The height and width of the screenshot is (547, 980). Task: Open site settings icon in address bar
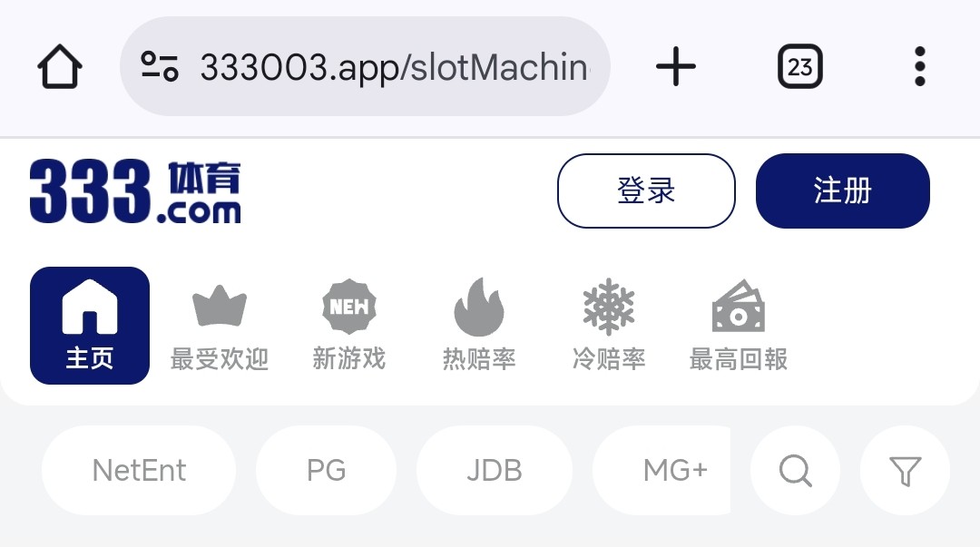point(160,66)
